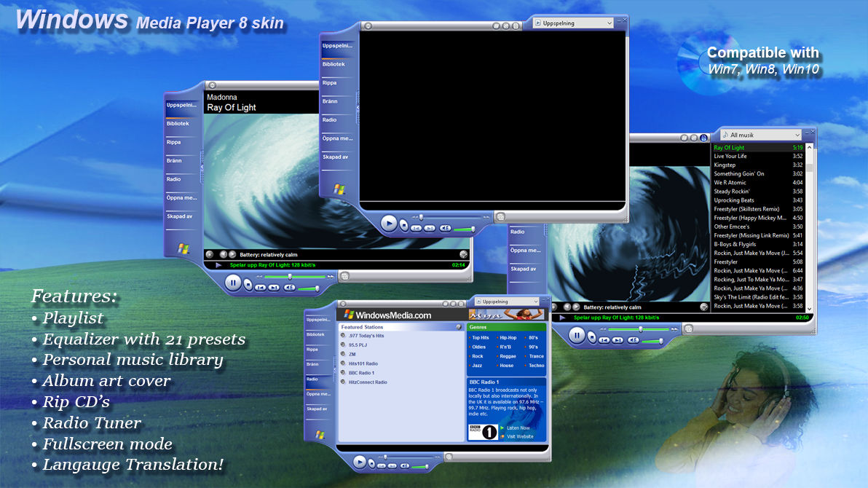
Task: Mute audio in the radio window
Action: tap(405, 466)
